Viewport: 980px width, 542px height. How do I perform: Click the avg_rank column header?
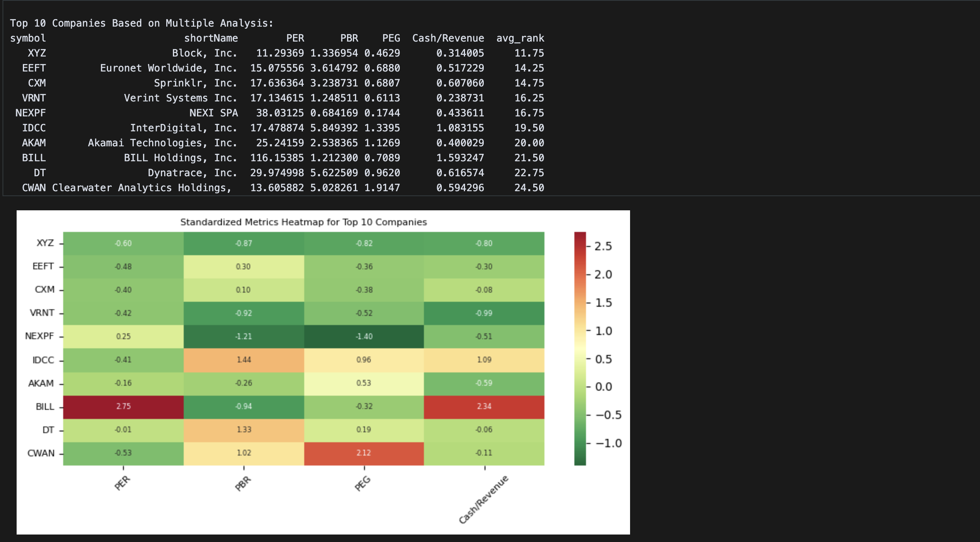click(x=520, y=38)
